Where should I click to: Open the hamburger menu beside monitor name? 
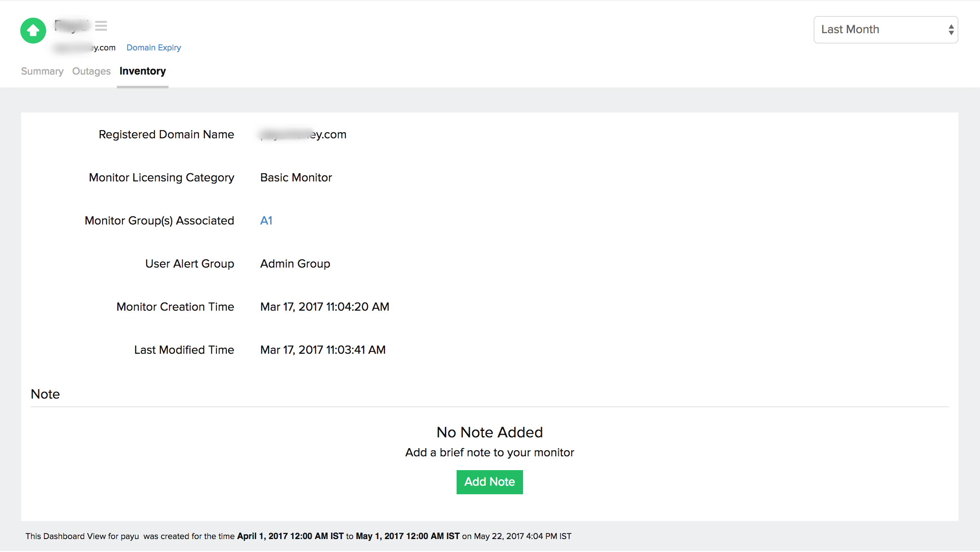click(x=101, y=26)
